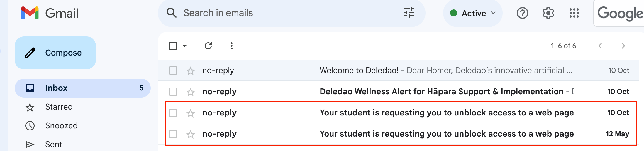Tick the Welcome to Deledao email checkbox
The height and width of the screenshot is (151, 644).
[x=173, y=71]
